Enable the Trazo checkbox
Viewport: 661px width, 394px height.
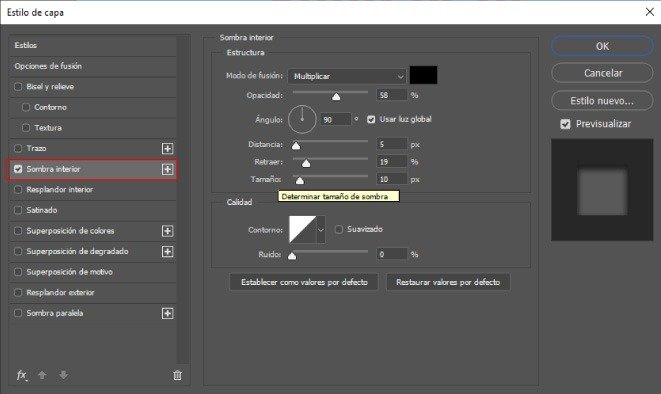point(18,148)
